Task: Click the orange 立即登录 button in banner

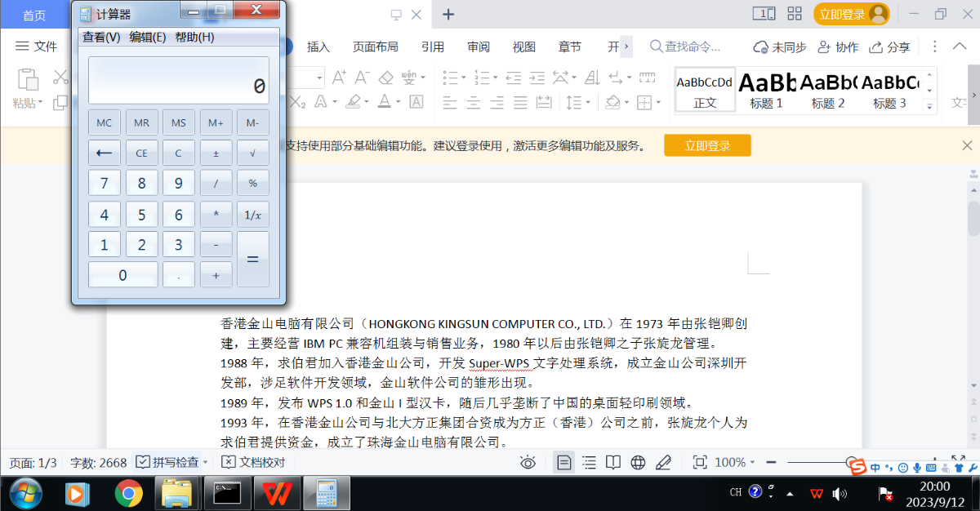Action: pyautogui.click(x=707, y=145)
